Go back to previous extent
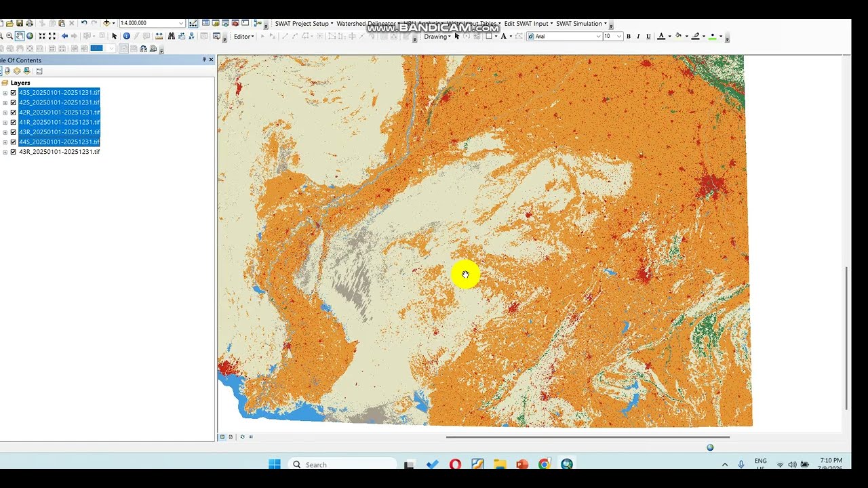Image resolution: width=868 pixels, height=488 pixels. tap(64, 36)
